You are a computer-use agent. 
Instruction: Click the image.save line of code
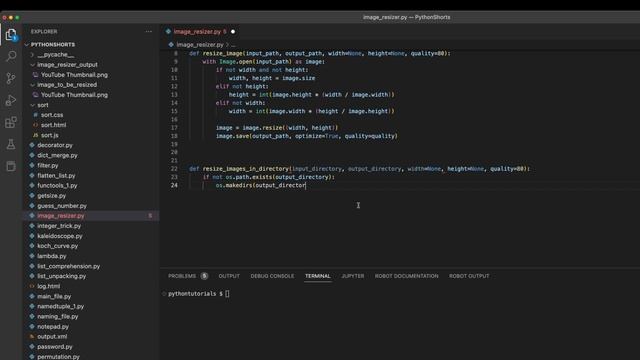tap(307, 136)
